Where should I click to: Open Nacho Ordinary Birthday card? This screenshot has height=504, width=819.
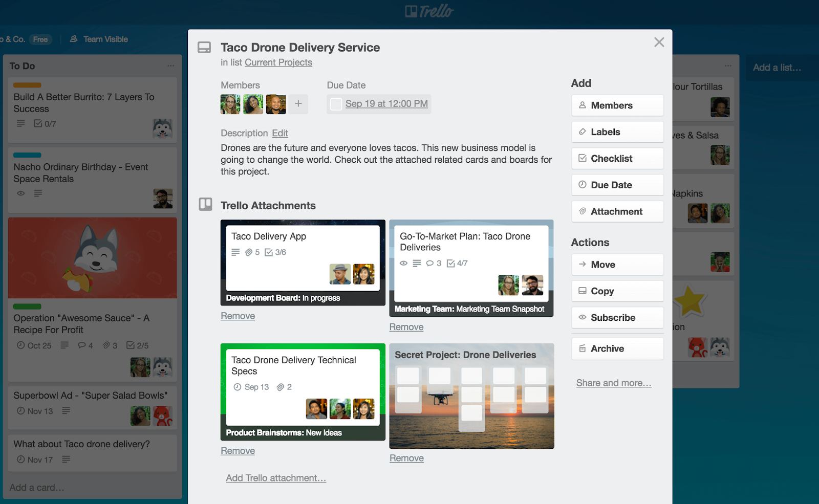(x=92, y=180)
